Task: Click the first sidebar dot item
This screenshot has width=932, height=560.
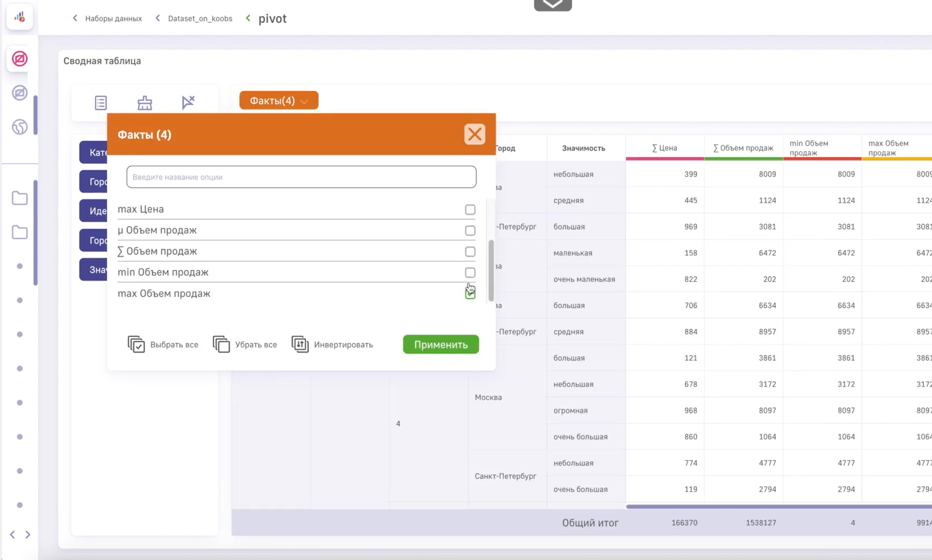Action: click(x=20, y=266)
